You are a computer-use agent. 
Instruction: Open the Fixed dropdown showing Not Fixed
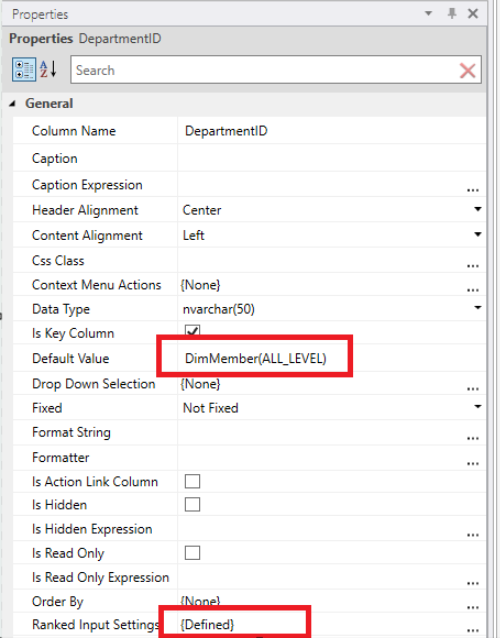[478, 407]
